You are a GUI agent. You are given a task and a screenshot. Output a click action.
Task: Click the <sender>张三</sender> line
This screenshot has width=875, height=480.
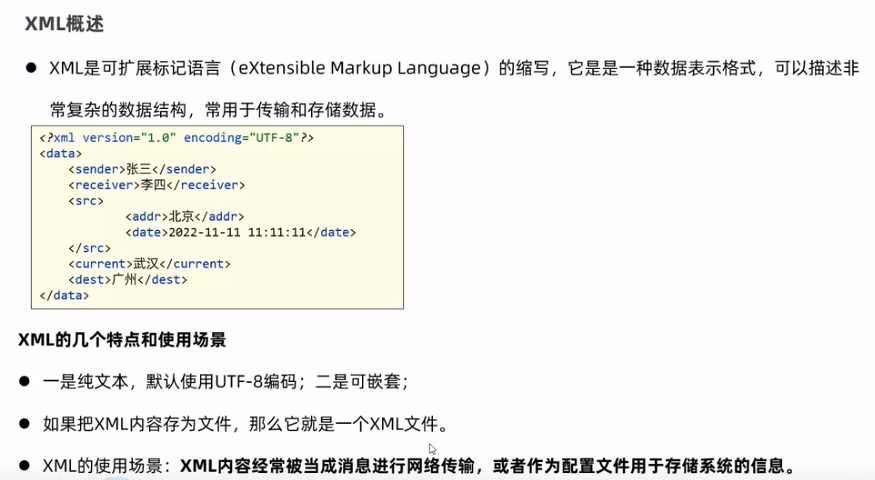point(142,169)
